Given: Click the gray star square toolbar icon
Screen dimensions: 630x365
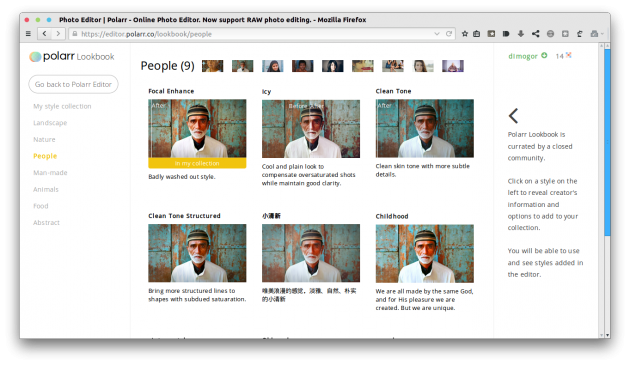Looking at the screenshot, I should coord(565,34).
